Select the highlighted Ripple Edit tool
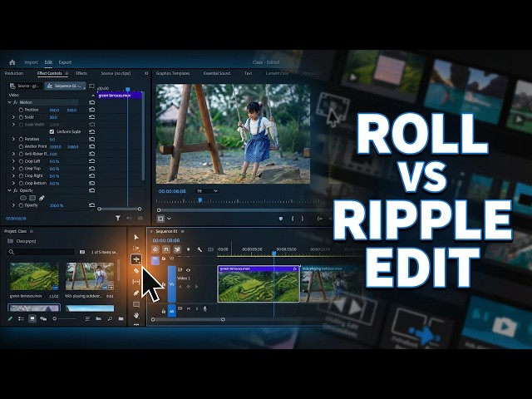Screen dimensions: 532x399 (x=136, y=259)
